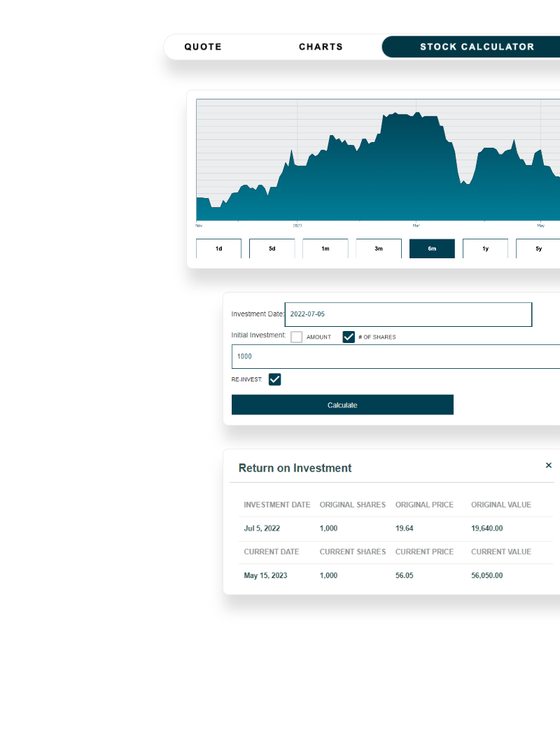560x744 pixels.
Task: Check the Amount checkbox
Action: click(x=297, y=337)
